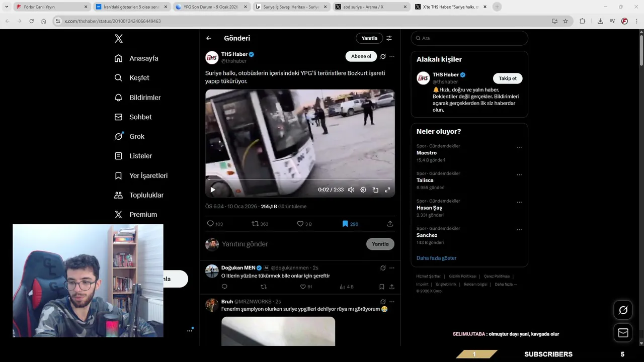Open more options for Hasan Şaş trend
Image resolution: width=644 pixels, height=362 pixels.
tap(519, 202)
